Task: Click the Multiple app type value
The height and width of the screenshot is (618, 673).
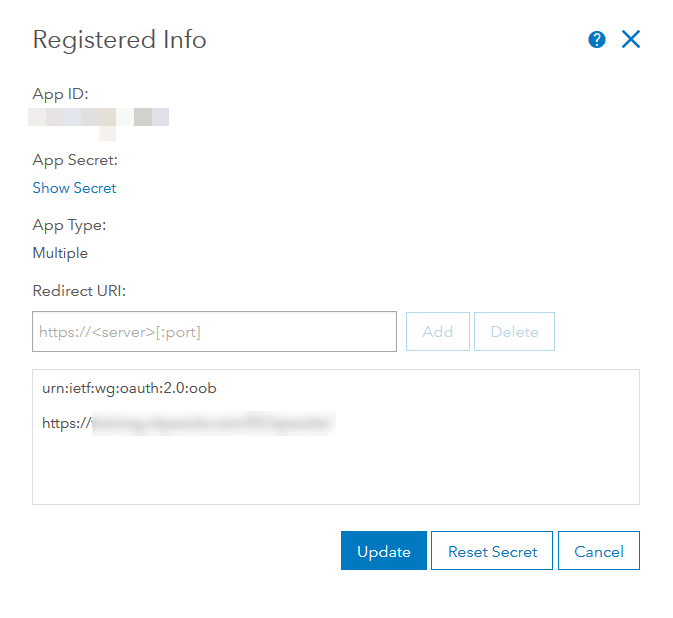Action: [x=60, y=253]
